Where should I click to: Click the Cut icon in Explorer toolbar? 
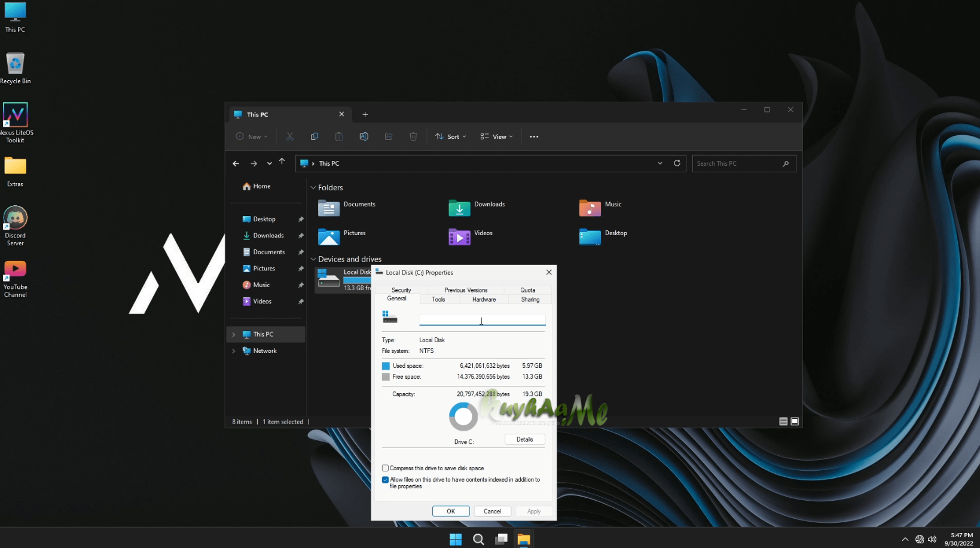[290, 136]
